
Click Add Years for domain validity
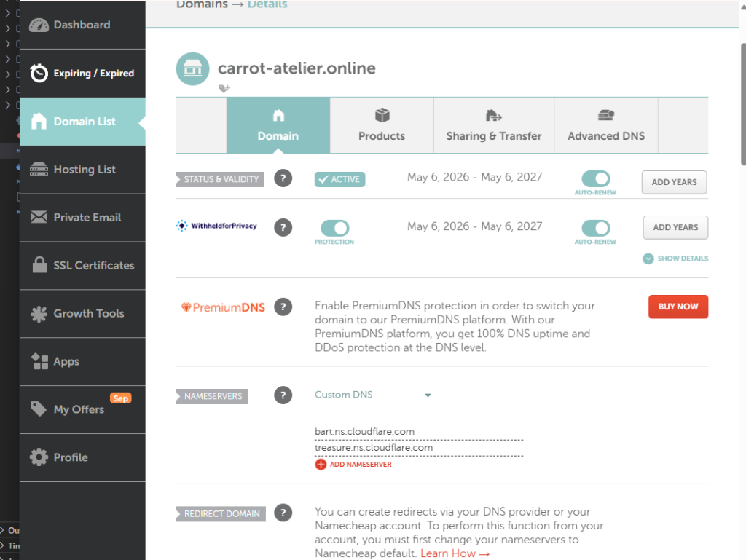pyautogui.click(x=674, y=182)
